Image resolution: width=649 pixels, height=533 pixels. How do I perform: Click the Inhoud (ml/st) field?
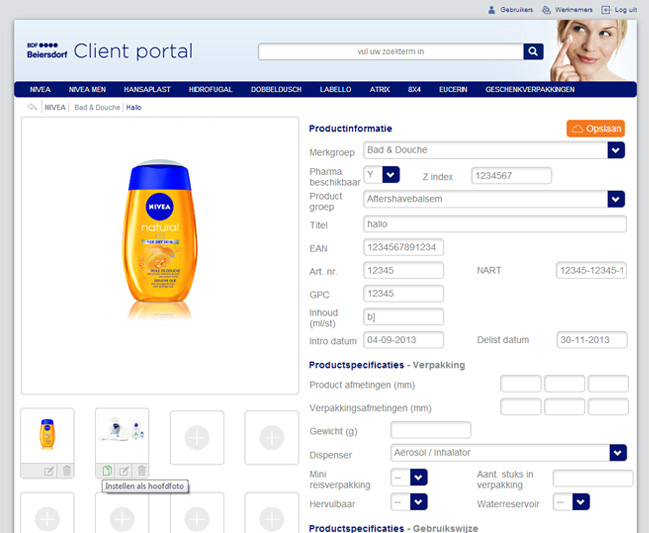pos(403,317)
